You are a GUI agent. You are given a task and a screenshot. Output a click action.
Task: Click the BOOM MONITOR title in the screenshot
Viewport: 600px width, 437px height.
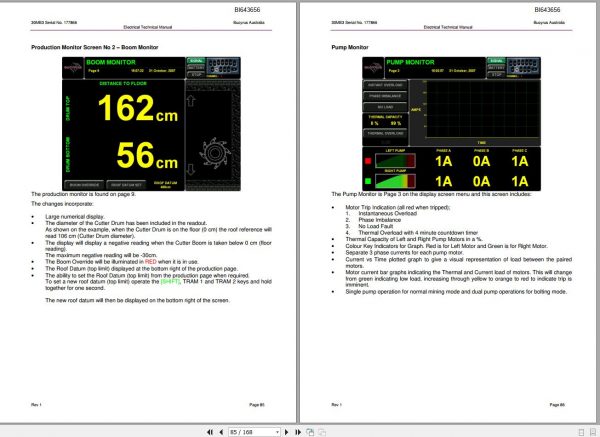[111, 62]
